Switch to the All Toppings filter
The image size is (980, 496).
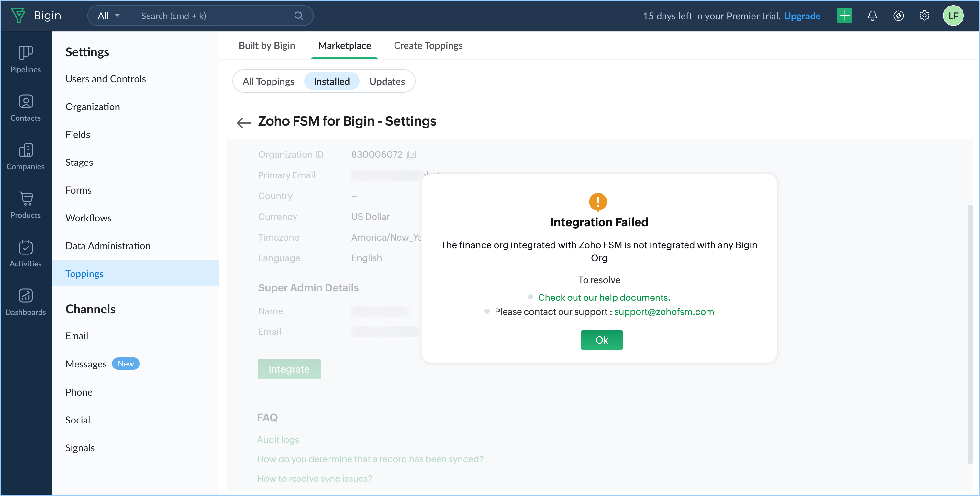click(x=268, y=81)
